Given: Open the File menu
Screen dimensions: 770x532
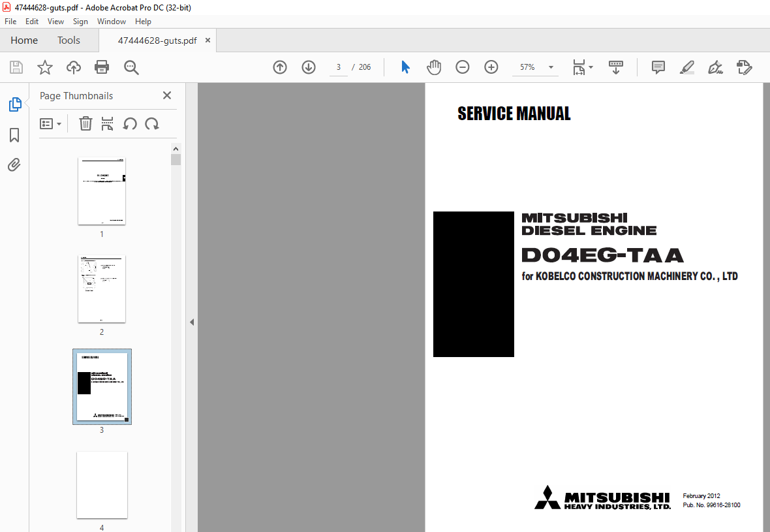Looking at the screenshot, I should [10, 21].
